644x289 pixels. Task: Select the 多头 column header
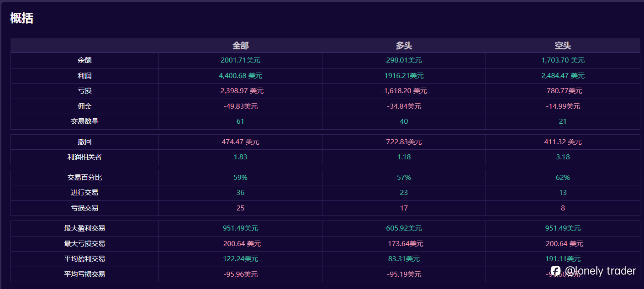(x=404, y=46)
